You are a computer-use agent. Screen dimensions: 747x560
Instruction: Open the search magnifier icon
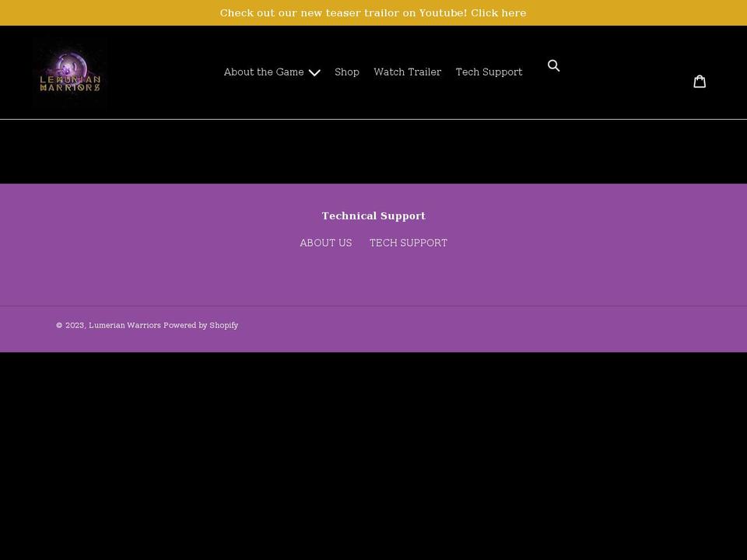pos(553,65)
